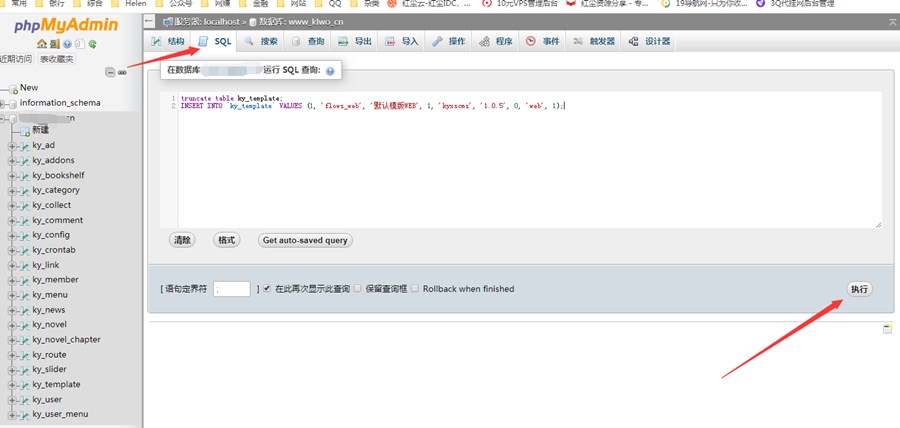Click the New database icon

(13, 89)
